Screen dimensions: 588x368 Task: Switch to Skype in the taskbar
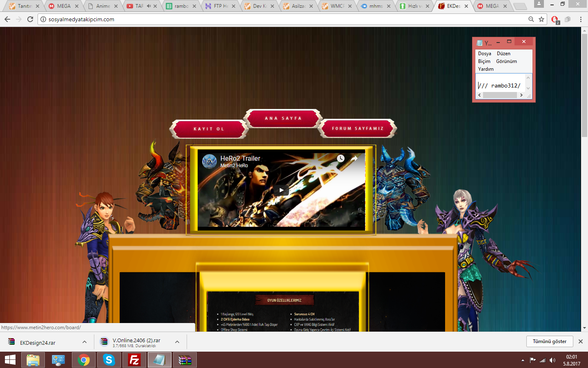click(109, 360)
